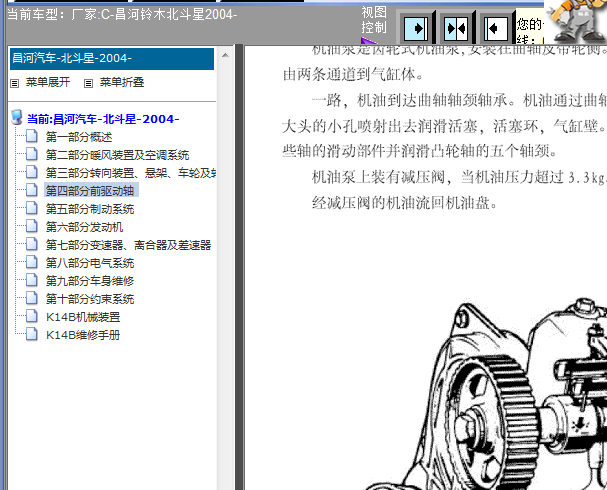Viewport: 607px width, 490px height.
Task: Click the page icon for K14B维修手册
Action: pos(32,334)
